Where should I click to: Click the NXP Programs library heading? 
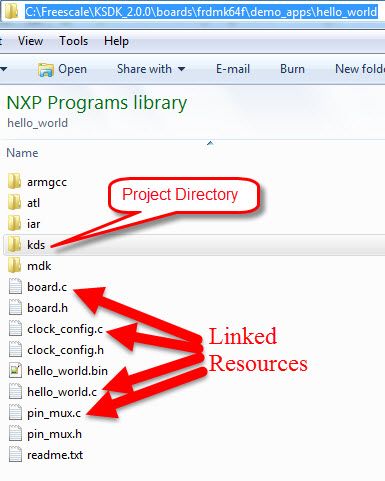[97, 103]
